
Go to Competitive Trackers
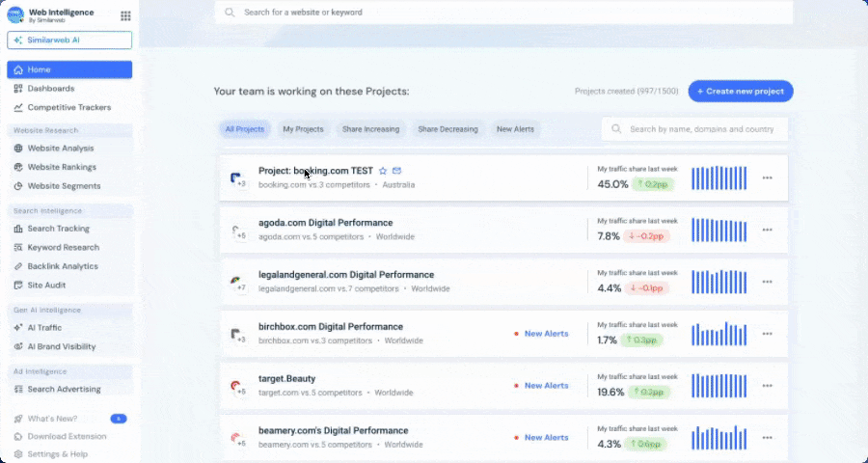(x=68, y=107)
